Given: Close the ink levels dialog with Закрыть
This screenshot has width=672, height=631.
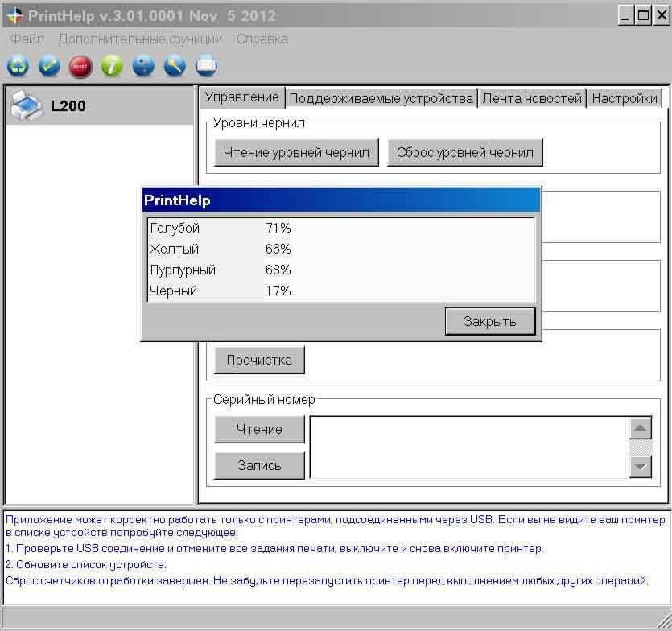Looking at the screenshot, I should (x=490, y=321).
